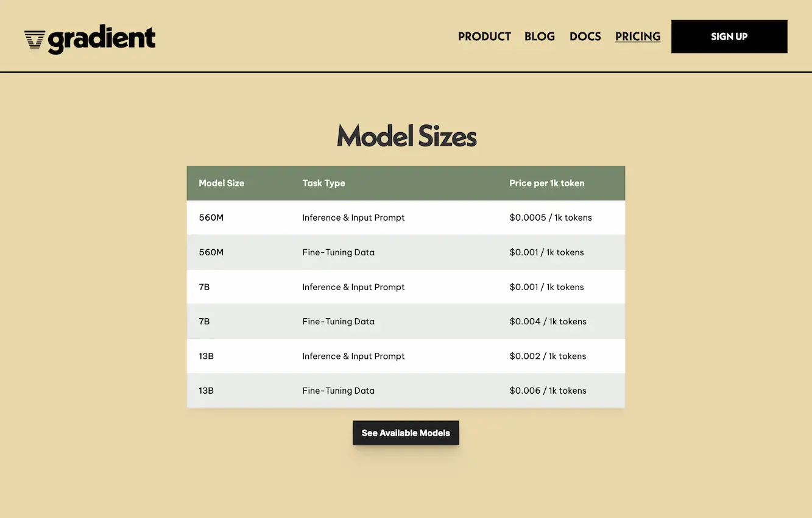
Task: Click the SIGN UP button
Action: click(729, 37)
